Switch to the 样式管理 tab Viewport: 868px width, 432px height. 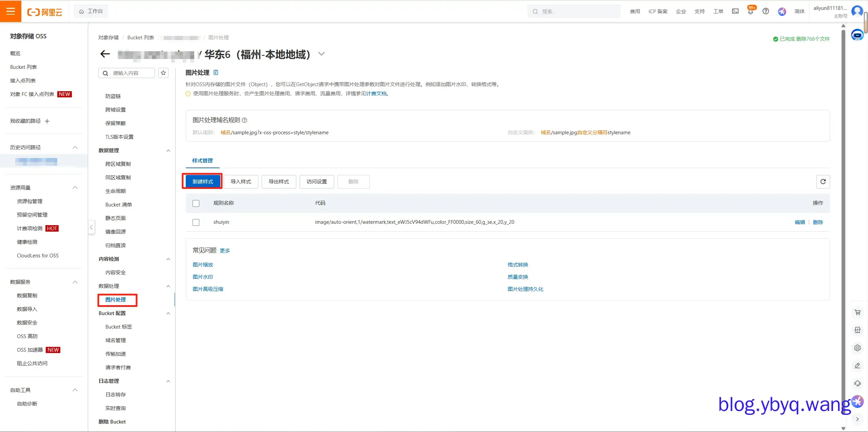coord(202,160)
